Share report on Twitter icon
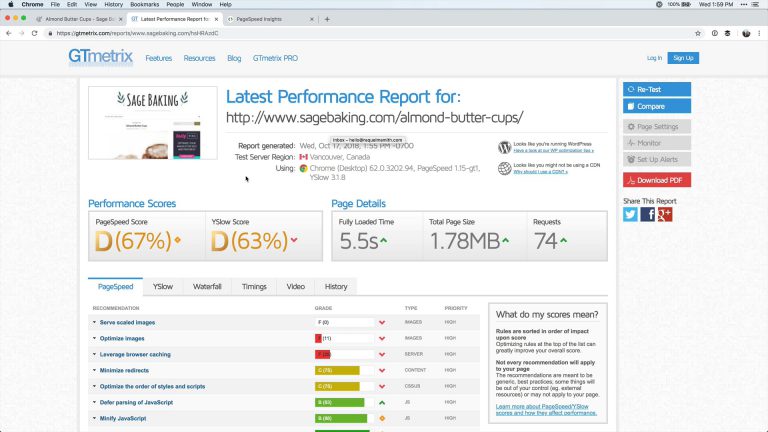The image size is (768, 432). (x=630, y=214)
